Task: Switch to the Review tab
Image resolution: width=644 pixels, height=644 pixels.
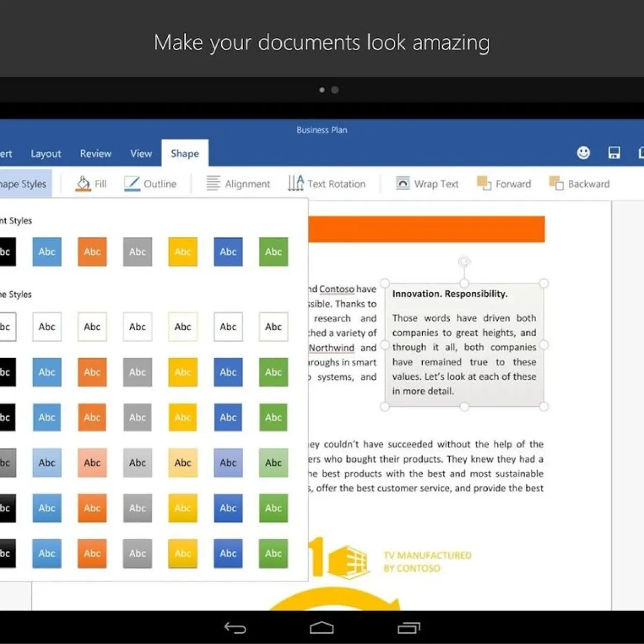Action: point(96,153)
